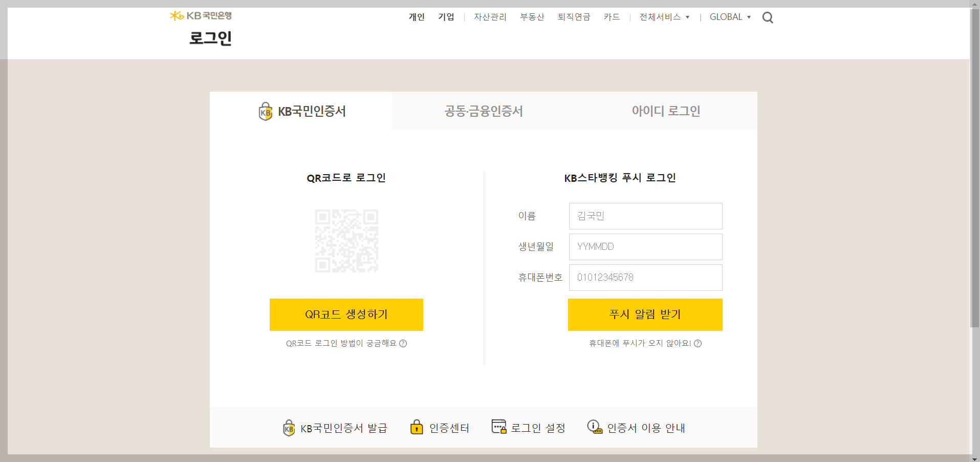The height and width of the screenshot is (462, 980).
Task: Open the search magnifier icon
Action: [x=767, y=17]
